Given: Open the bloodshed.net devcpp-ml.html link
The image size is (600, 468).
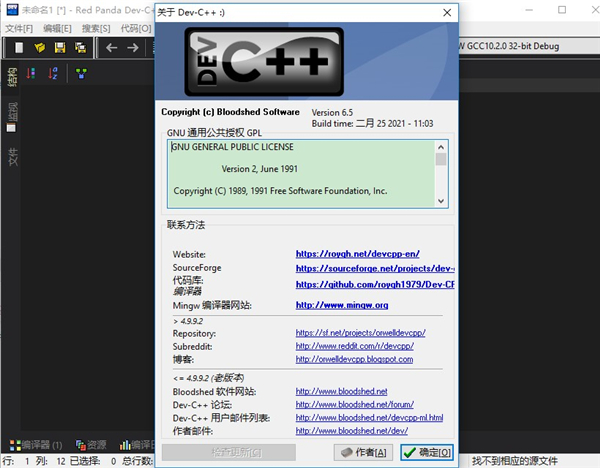Looking at the screenshot, I should coord(369,417).
